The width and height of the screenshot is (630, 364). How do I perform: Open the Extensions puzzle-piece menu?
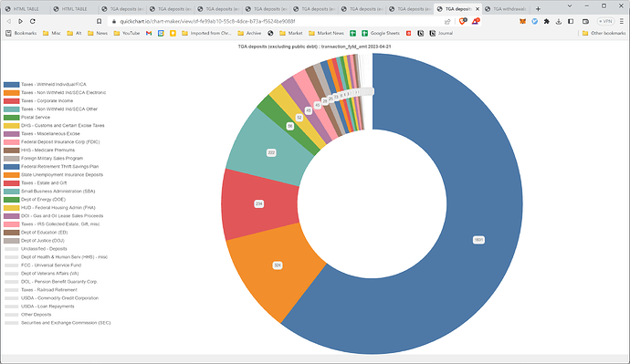click(546, 21)
